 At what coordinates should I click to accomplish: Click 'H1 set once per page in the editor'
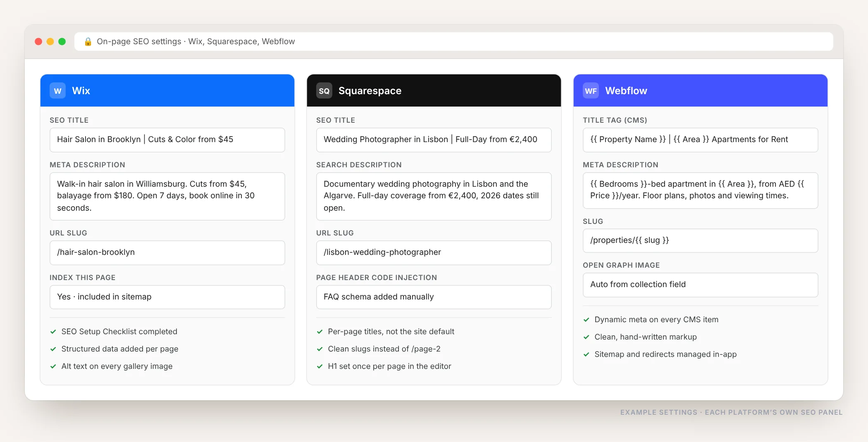click(389, 366)
